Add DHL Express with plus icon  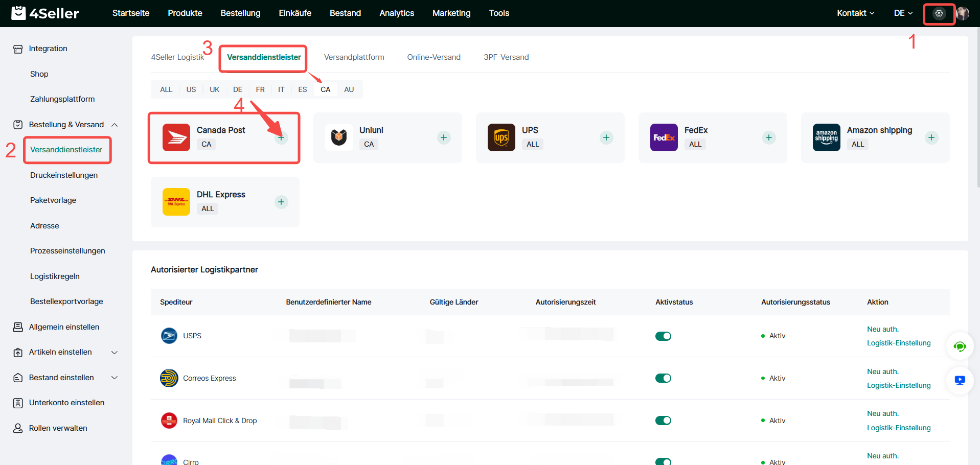click(x=281, y=202)
